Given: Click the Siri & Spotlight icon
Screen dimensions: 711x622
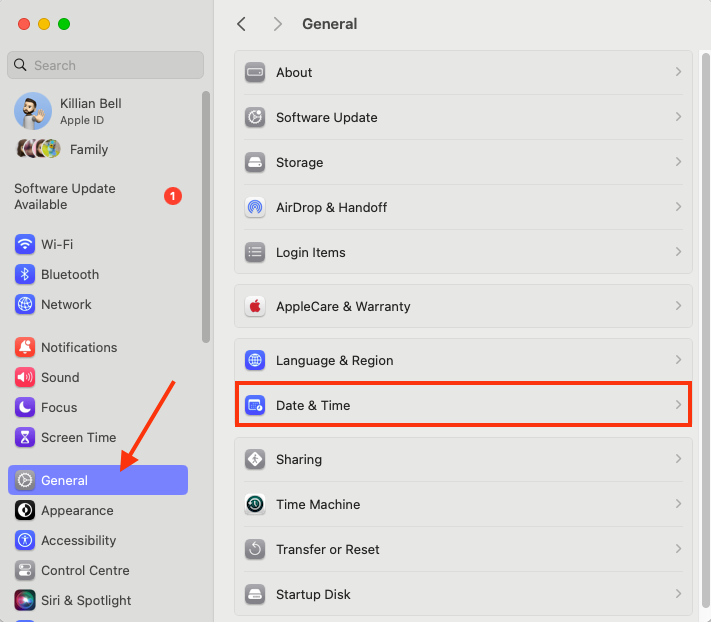Looking at the screenshot, I should (x=25, y=600).
